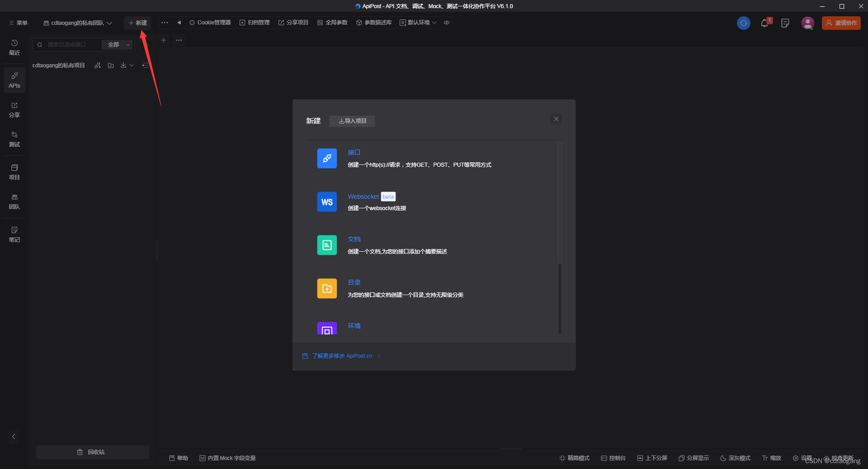The width and height of the screenshot is (868, 469).
Task: Click the green 文档 icon
Action: [x=327, y=245]
